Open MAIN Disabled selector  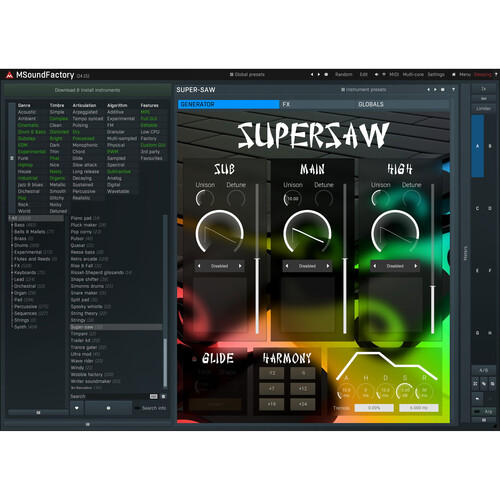[x=307, y=266]
